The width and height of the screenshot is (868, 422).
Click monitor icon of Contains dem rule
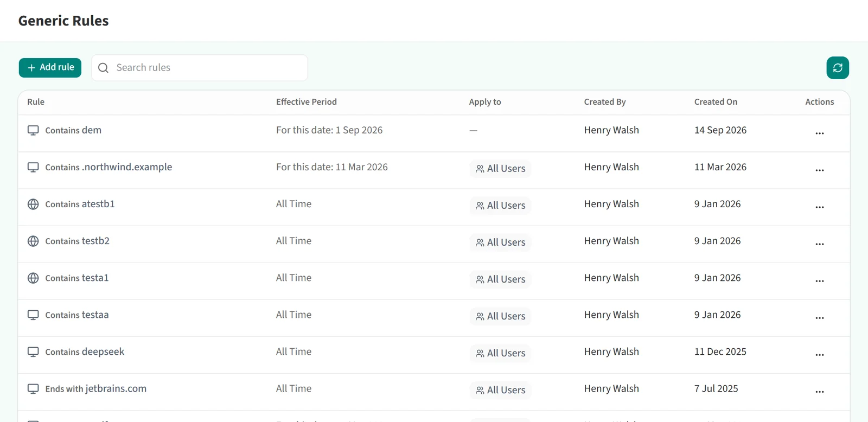(x=33, y=131)
